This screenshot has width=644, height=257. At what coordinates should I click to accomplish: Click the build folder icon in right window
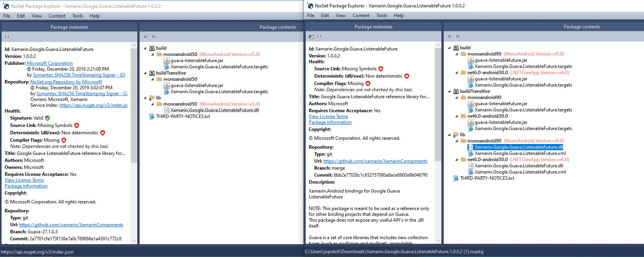point(456,48)
